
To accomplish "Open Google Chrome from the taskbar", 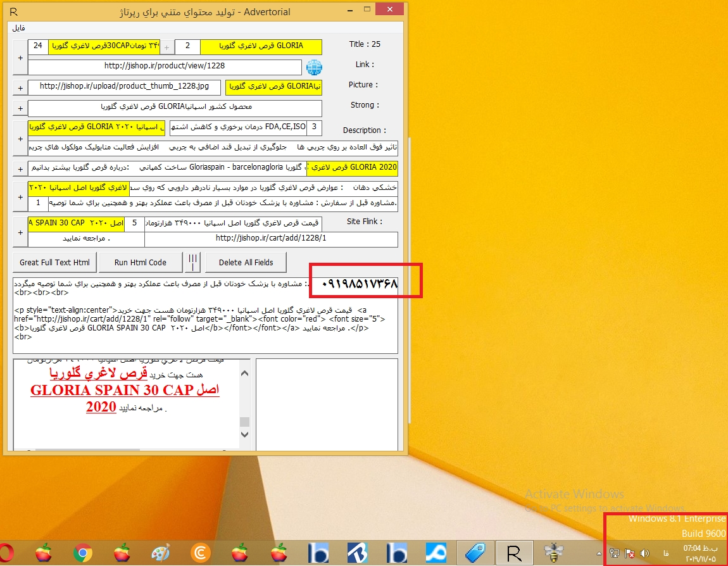I will click(x=83, y=553).
